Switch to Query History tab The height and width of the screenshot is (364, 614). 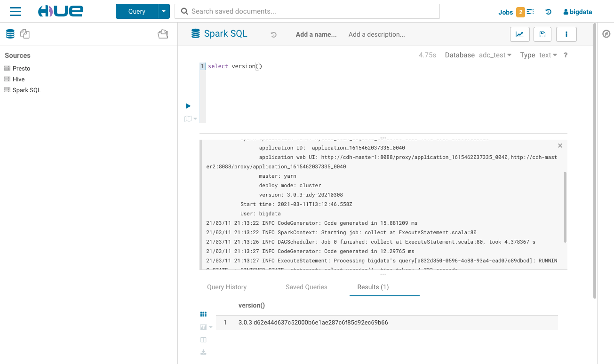(227, 287)
